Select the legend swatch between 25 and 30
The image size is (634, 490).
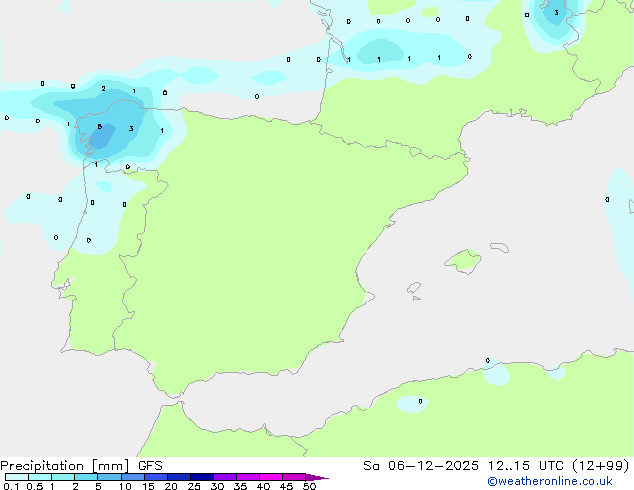point(202,477)
